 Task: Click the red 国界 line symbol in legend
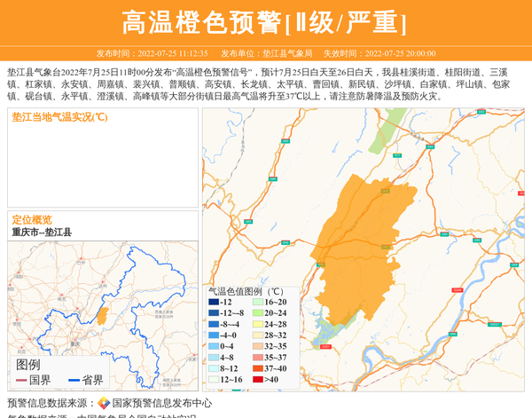coord(20,380)
